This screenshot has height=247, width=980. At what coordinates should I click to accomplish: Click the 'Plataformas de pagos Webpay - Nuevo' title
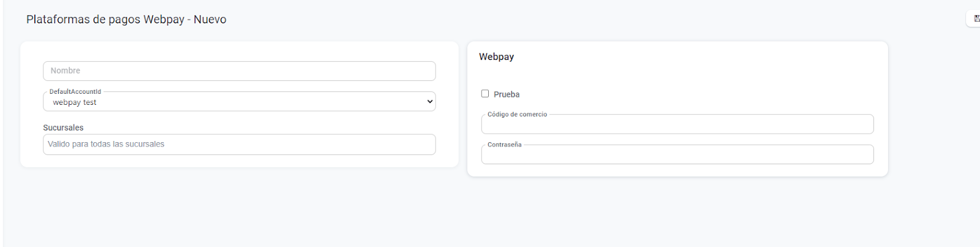pos(126,20)
